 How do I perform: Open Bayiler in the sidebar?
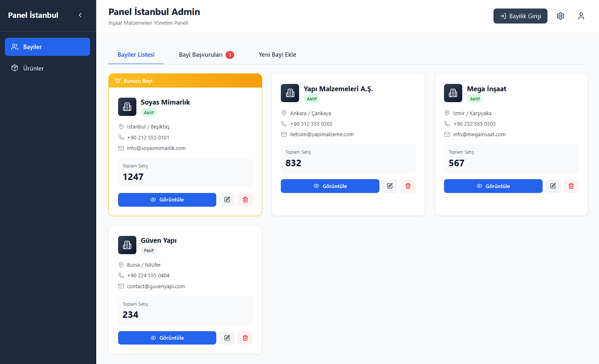[x=47, y=47]
